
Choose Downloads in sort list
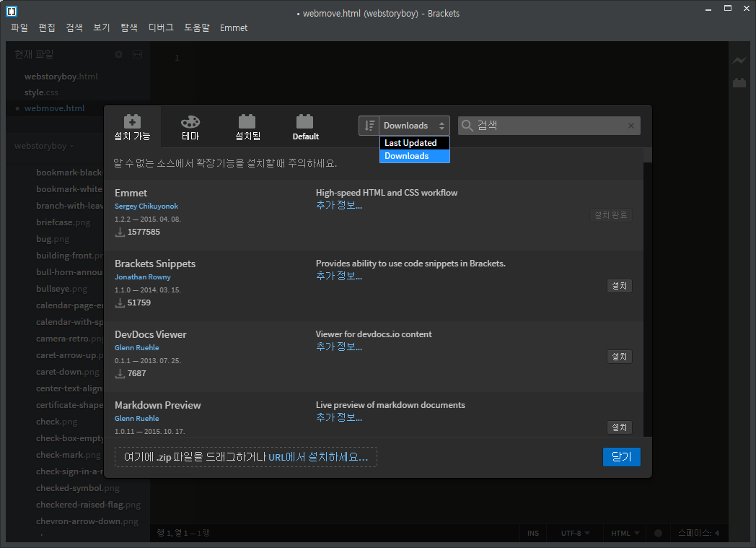[x=414, y=156]
